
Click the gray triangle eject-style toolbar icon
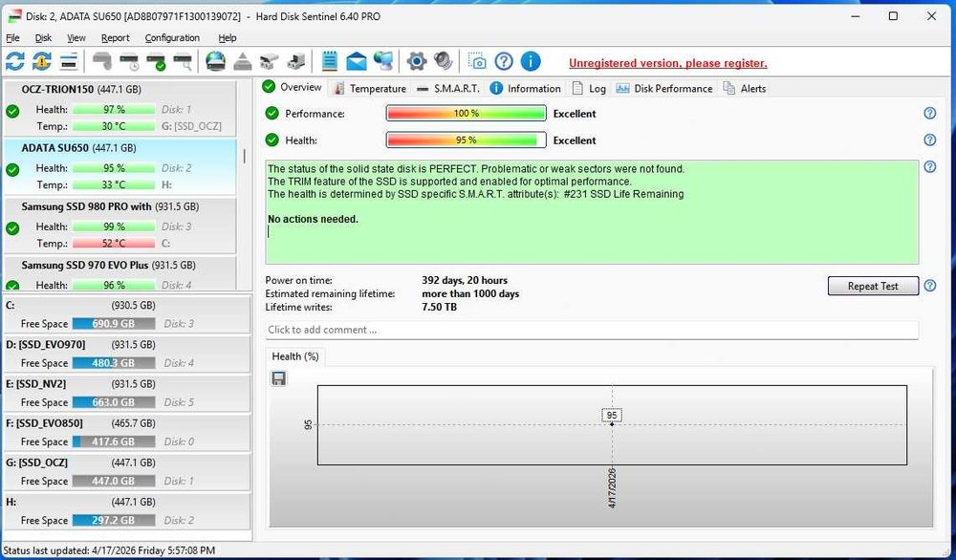click(243, 61)
